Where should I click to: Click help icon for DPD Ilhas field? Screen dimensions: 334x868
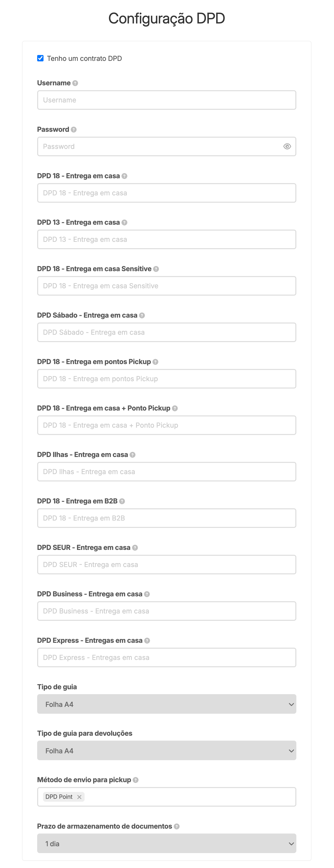pyautogui.click(x=133, y=455)
